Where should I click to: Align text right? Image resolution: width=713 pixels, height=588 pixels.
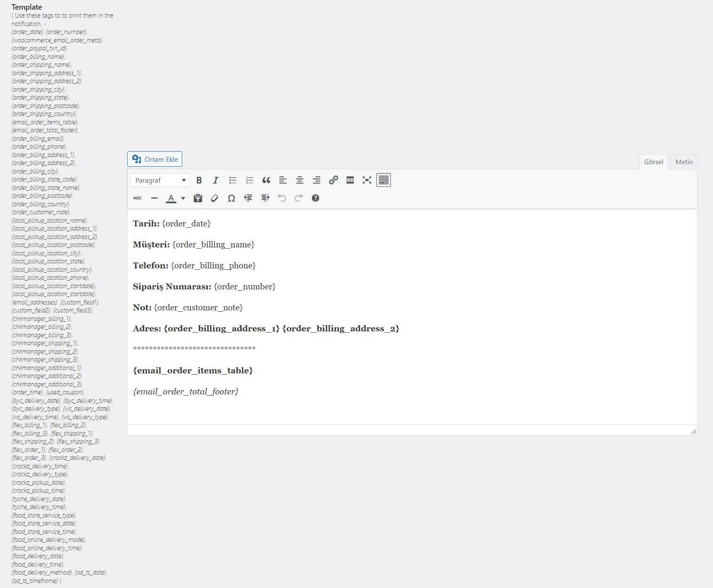pos(317,180)
